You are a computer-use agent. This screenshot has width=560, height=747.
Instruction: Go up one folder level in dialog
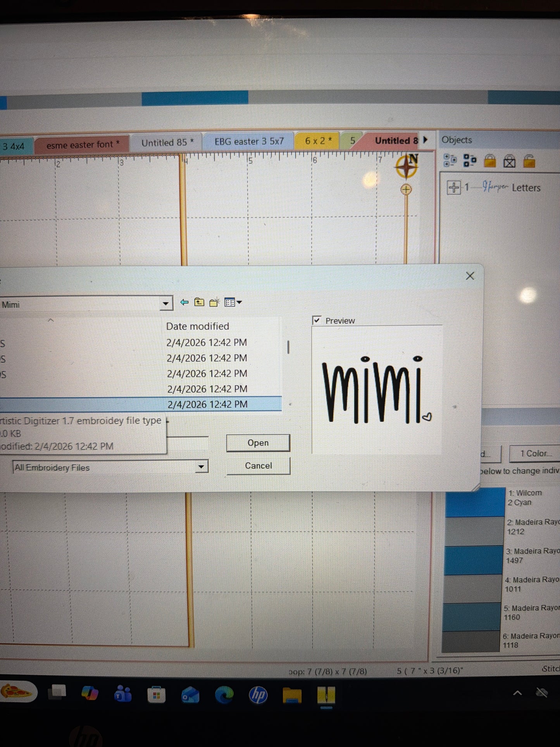pos(199,302)
